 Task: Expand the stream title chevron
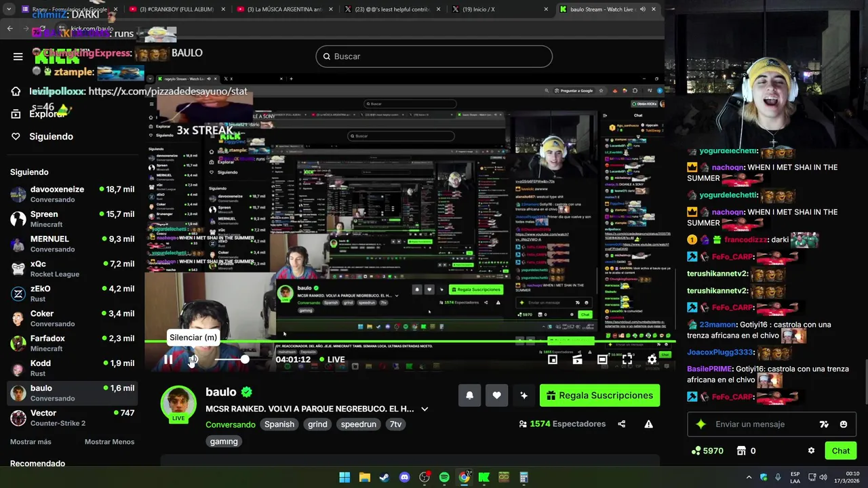[425, 409]
